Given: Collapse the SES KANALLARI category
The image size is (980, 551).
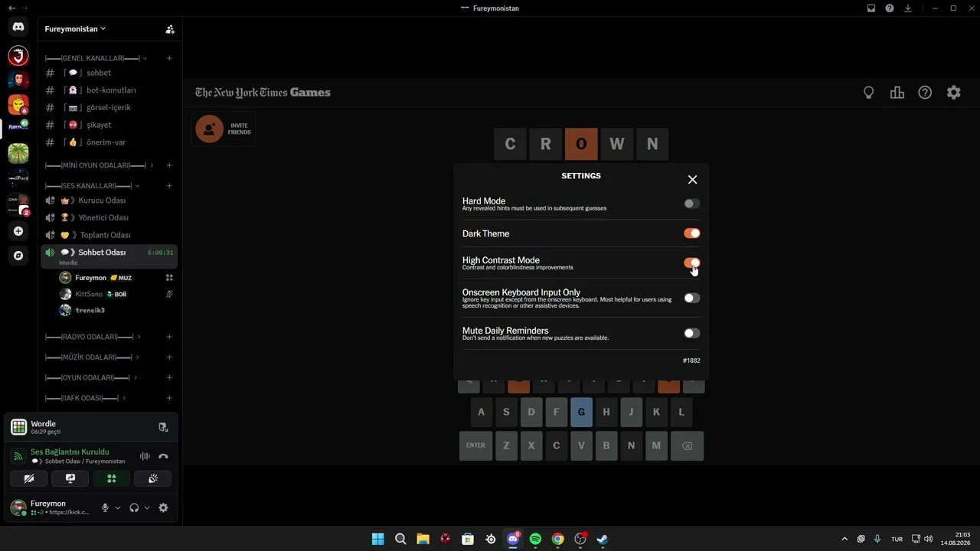Looking at the screenshot, I should click(92, 186).
